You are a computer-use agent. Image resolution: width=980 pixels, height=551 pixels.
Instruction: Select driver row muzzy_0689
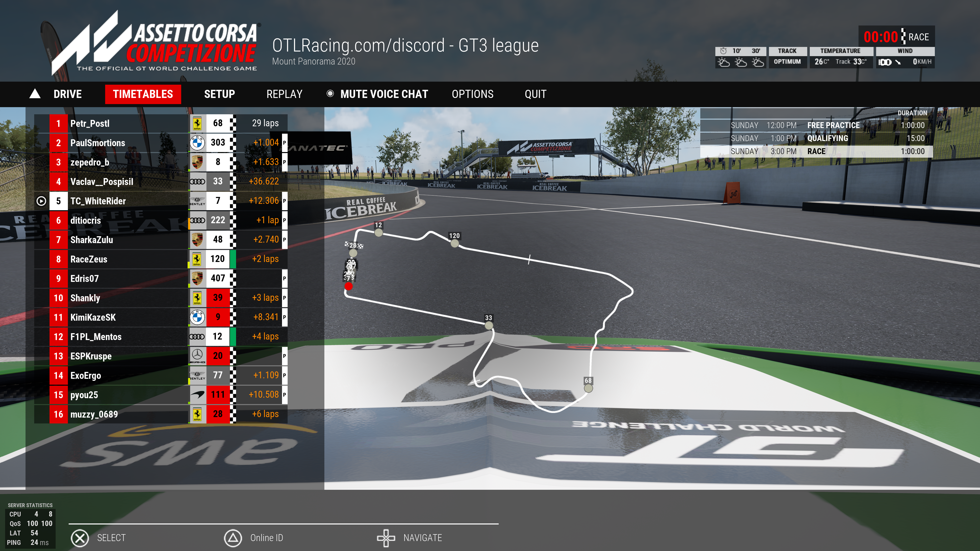click(x=161, y=414)
